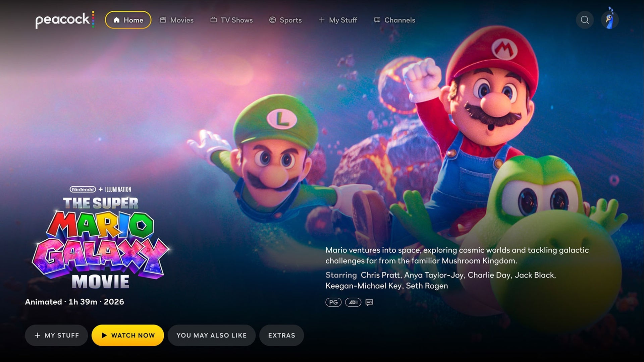Click the audio description AD badge
This screenshot has width=644, height=362.
click(x=353, y=302)
